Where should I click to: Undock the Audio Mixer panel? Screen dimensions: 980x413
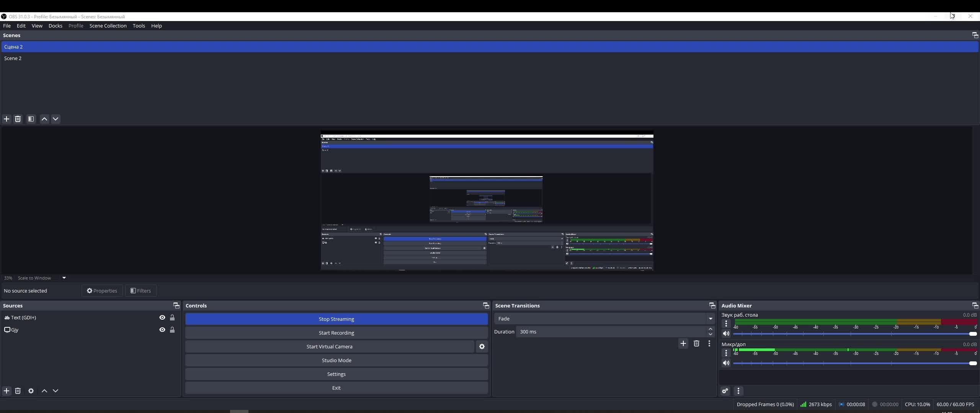click(975, 306)
